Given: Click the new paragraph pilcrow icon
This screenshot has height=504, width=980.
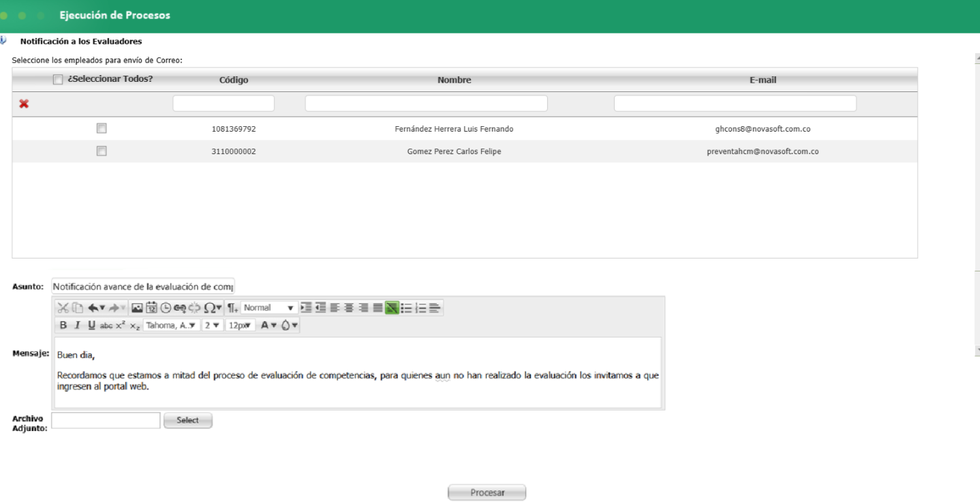Looking at the screenshot, I should click(232, 308).
